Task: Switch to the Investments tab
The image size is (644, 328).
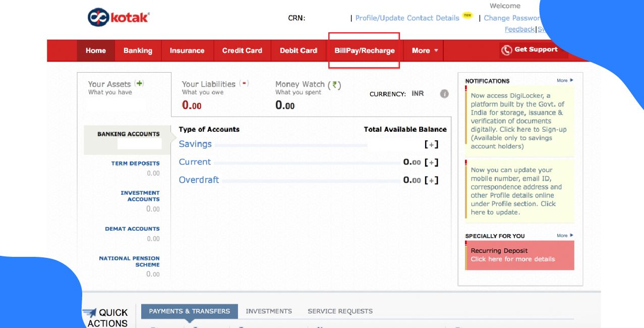Action: click(x=269, y=311)
